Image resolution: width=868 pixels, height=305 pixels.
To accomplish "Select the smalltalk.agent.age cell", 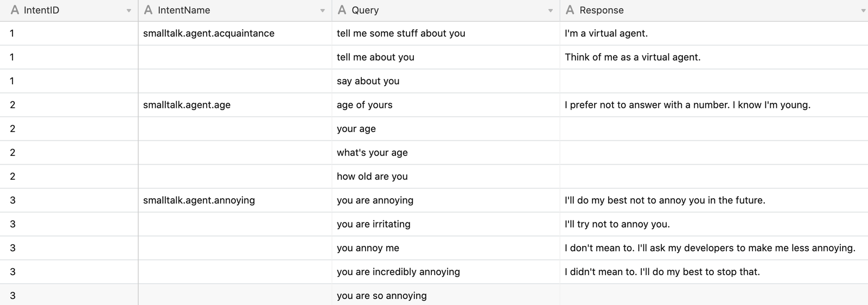I will click(187, 105).
